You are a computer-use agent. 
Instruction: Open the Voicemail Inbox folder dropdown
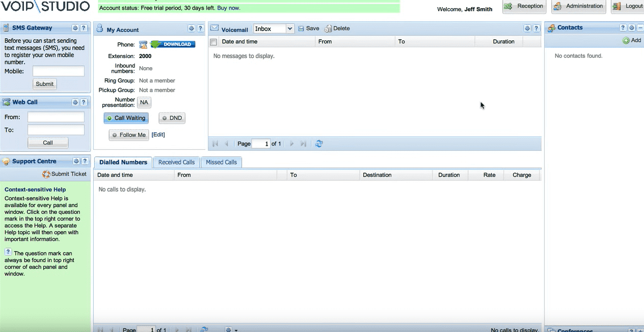pyautogui.click(x=289, y=29)
